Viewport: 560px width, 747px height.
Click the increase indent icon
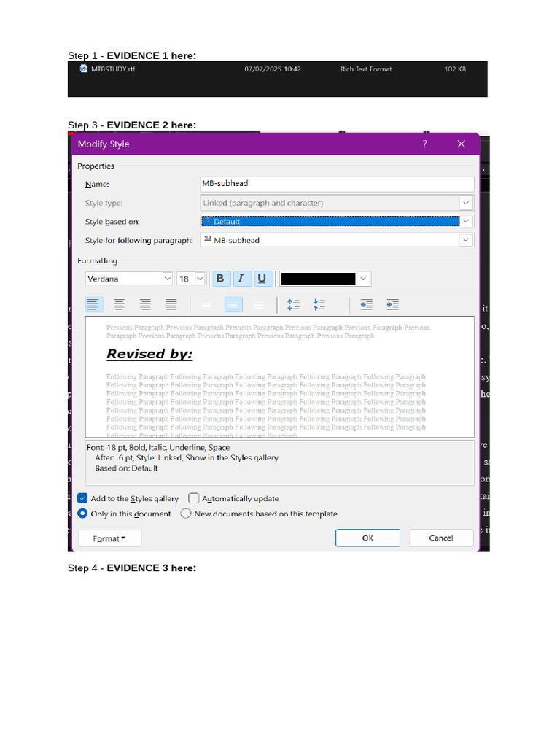(392, 304)
